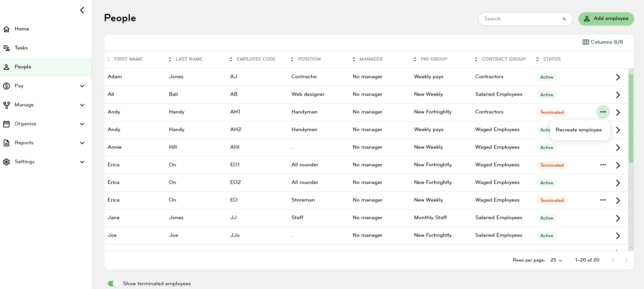This screenshot has height=289, width=644.
Task: Open the three-dot menu for Erica EO1
Action: click(x=603, y=165)
